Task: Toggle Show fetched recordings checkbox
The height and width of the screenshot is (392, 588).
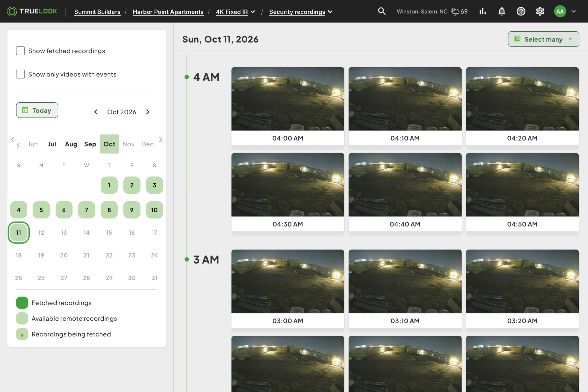Action: [x=20, y=51]
